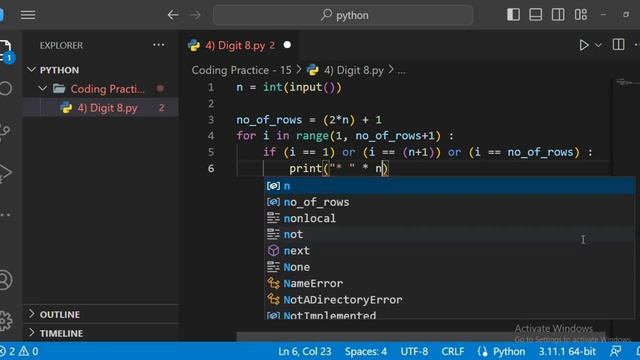Open run options dropdown arrow
Screen dimensions: 640x360
pyautogui.click(x=598, y=45)
